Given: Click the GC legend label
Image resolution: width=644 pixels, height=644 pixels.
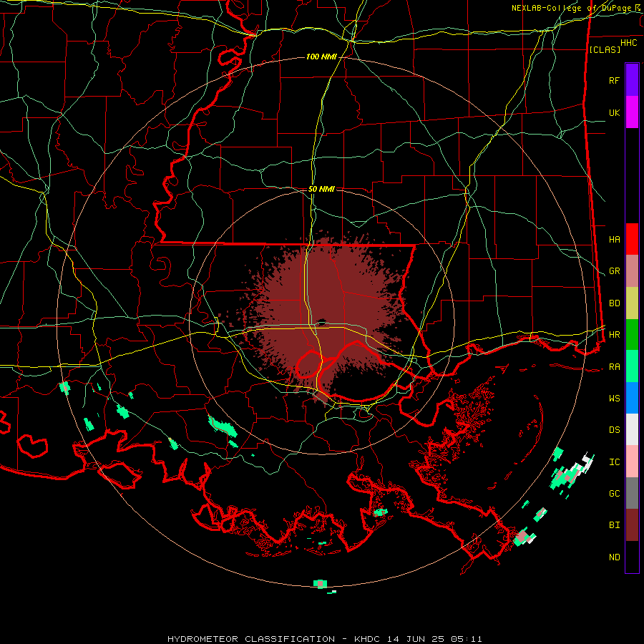Looking at the screenshot, I should click(614, 494).
